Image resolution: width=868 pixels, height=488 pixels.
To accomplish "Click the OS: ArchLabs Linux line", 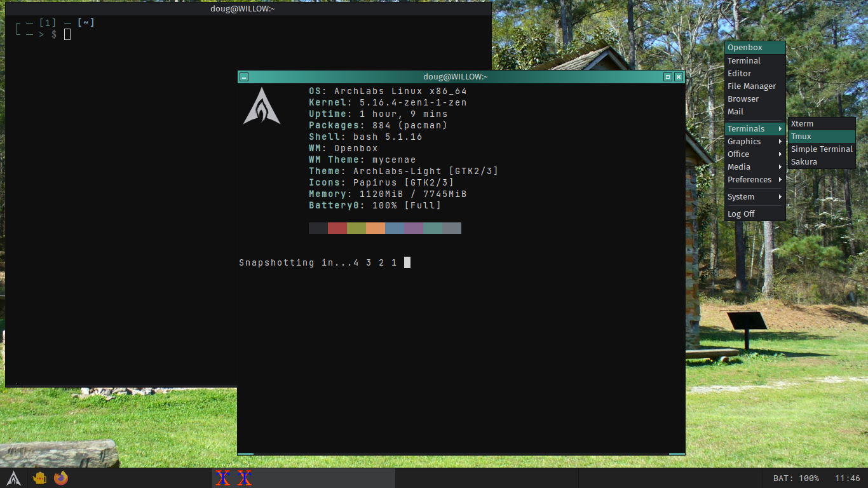I will (x=388, y=91).
